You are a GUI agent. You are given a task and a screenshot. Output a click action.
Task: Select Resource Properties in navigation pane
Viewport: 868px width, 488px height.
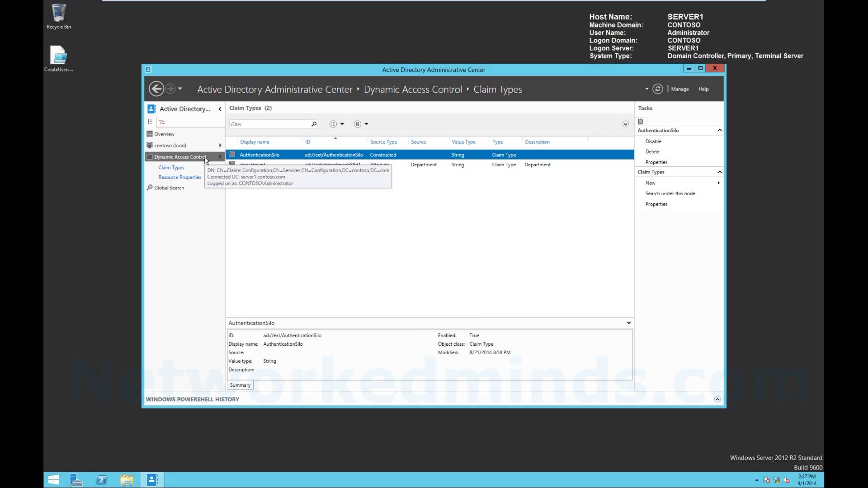(x=180, y=178)
